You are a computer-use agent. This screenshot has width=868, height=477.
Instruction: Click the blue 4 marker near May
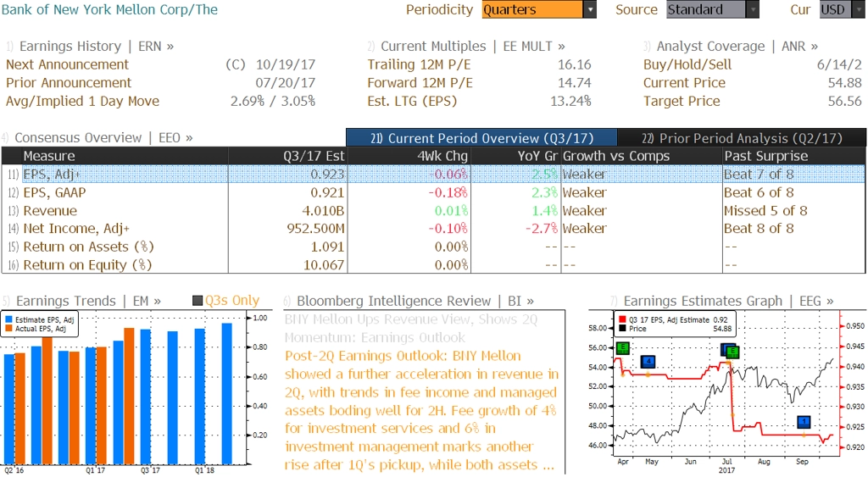click(648, 362)
